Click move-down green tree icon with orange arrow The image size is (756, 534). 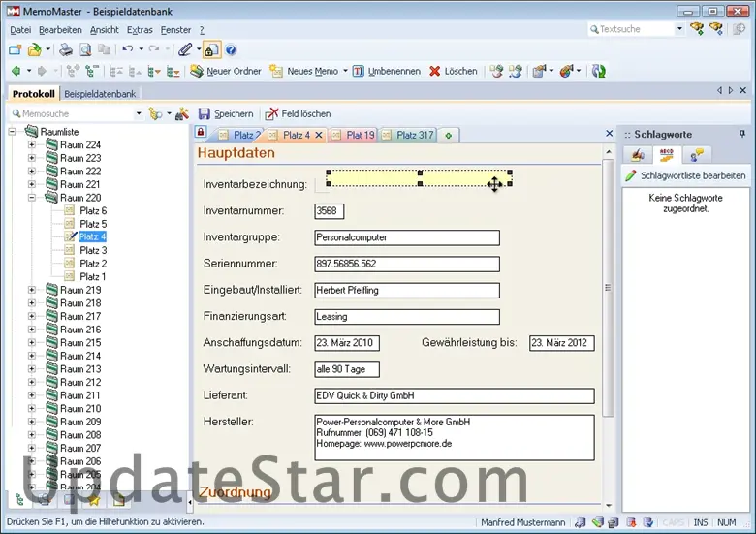(x=155, y=72)
